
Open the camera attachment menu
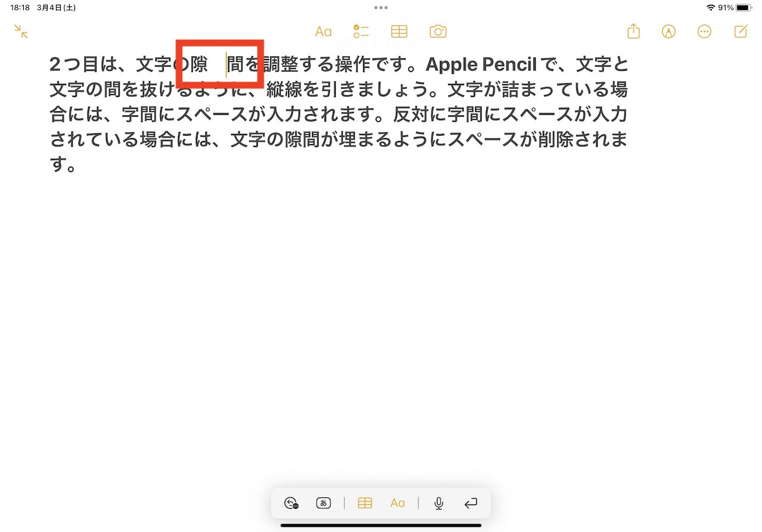438,32
